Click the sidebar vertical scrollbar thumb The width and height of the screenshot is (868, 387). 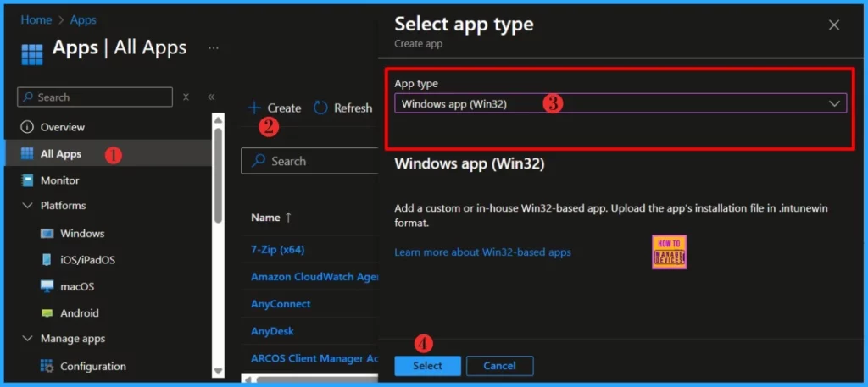click(218, 175)
